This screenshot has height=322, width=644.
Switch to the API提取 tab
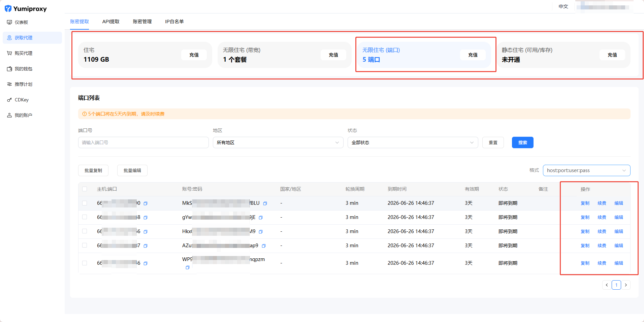[x=111, y=22]
